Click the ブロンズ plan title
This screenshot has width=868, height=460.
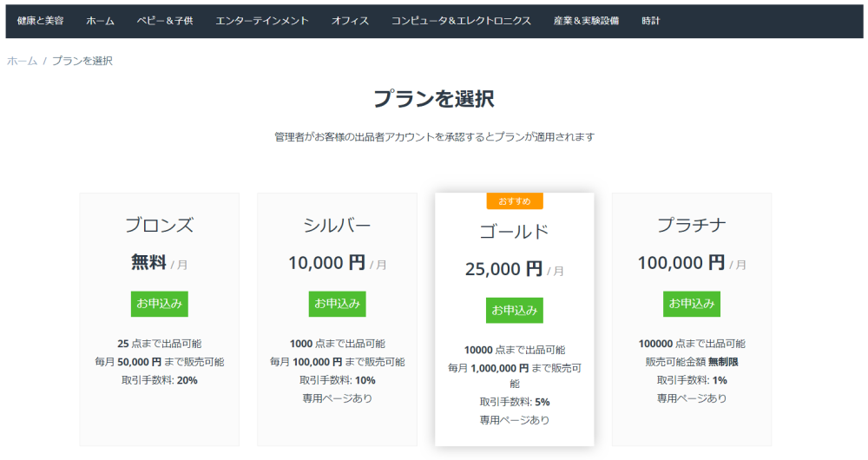point(159,226)
